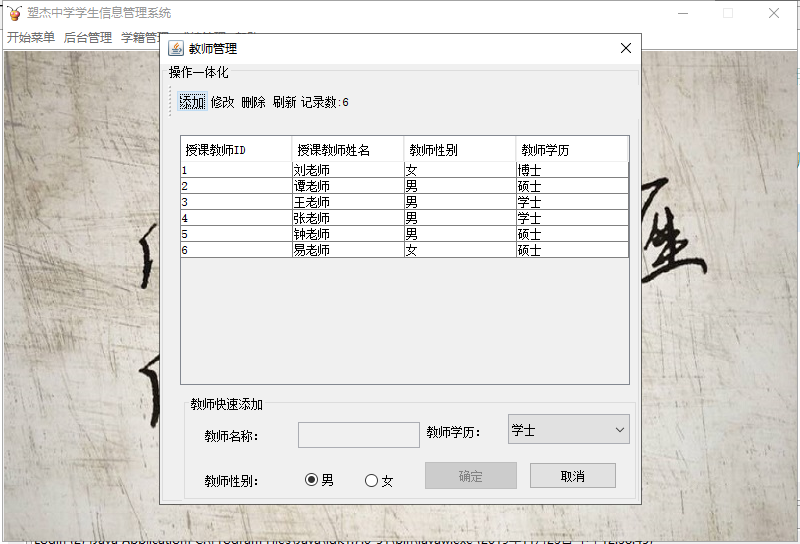Click the 添加 toolbar button

tap(192, 102)
